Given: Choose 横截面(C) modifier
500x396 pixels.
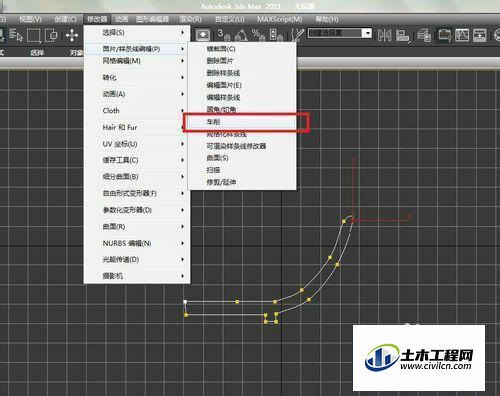Looking at the screenshot, I should click(242, 49).
